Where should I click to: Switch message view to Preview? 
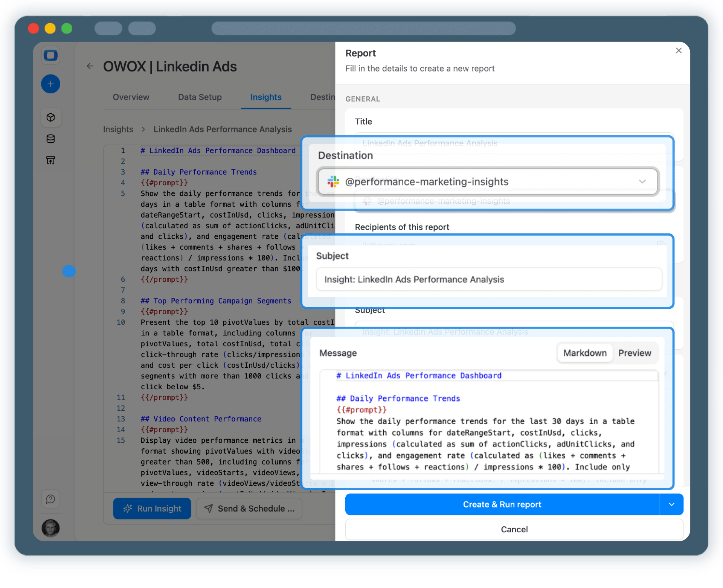pyautogui.click(x=635, y=353)
